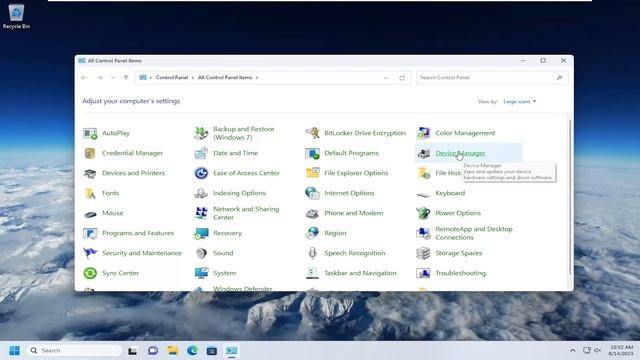
Task: Refresh the Control Panel view
Action: (x=402, y=78)
